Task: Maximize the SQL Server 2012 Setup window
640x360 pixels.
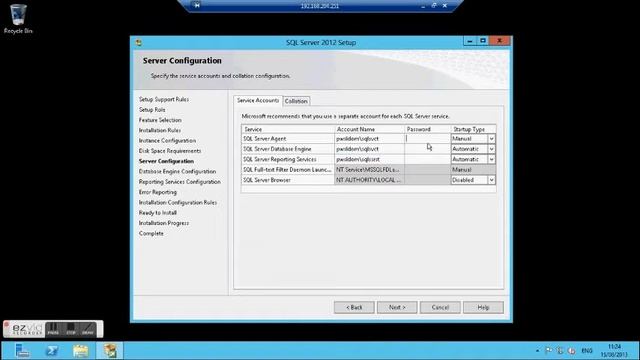Action: pyautogui.click(x=483, y=41)
